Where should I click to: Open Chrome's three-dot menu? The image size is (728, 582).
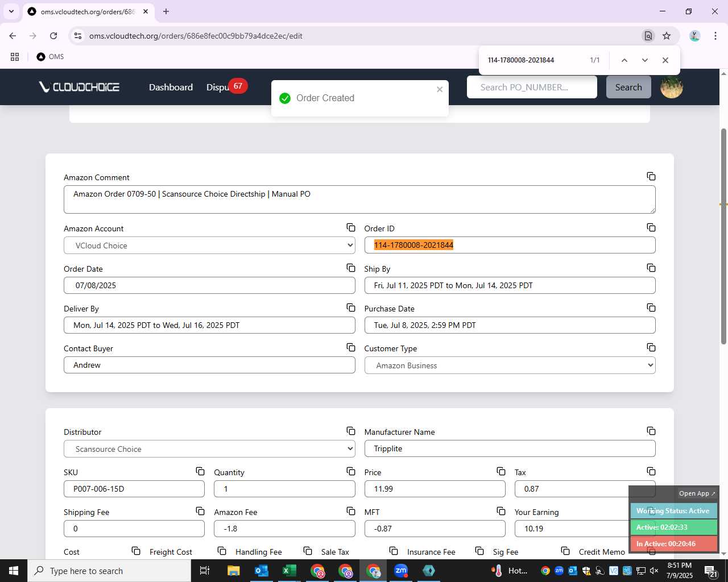coord(715,36)
